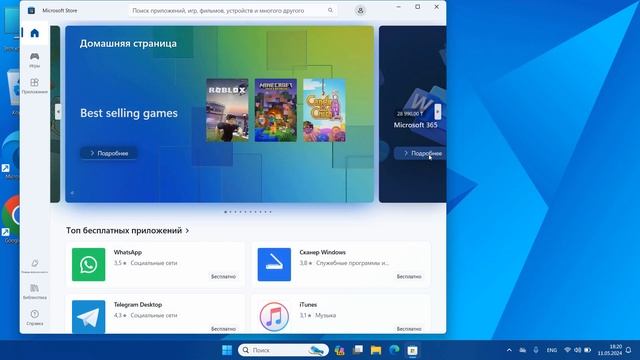
Task: Click Бесплатно button on WhatsApp card
Action: [223, 276]
